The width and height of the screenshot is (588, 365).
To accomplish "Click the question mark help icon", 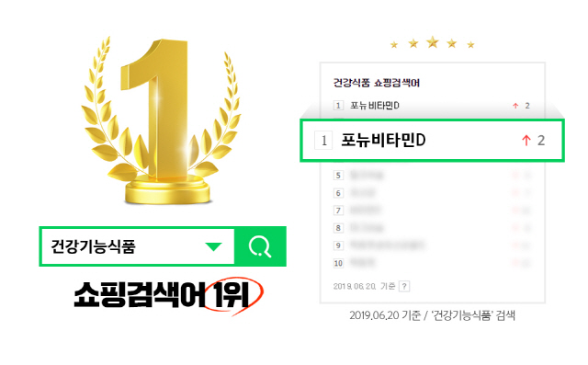I will (x=404, y=286).
